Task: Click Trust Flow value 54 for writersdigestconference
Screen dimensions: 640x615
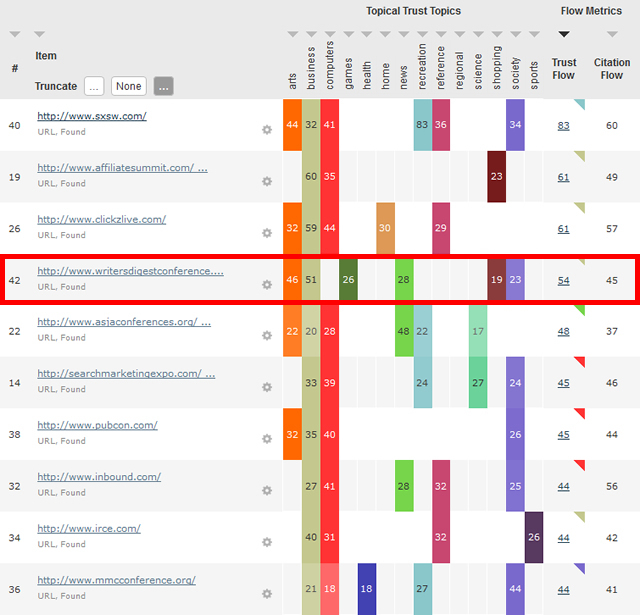Action: [x=564, y=280]
